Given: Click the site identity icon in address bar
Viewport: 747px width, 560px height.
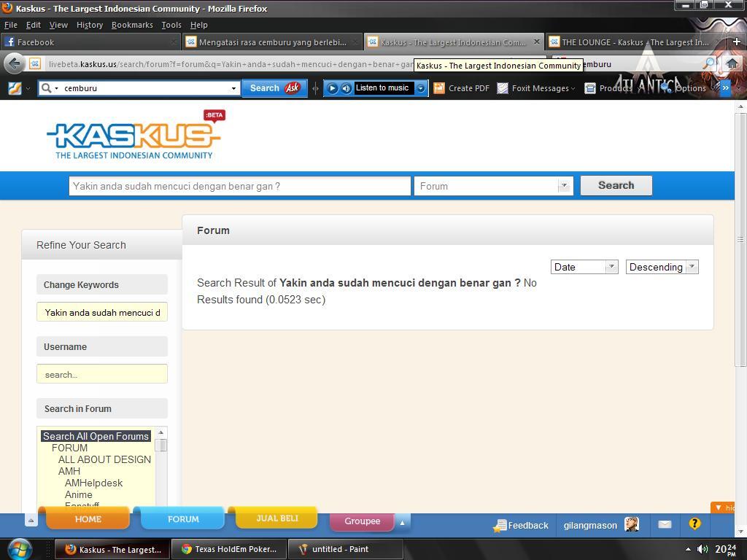Looking at the screenshot, I should pyautogui.click(x=35, y=63).
